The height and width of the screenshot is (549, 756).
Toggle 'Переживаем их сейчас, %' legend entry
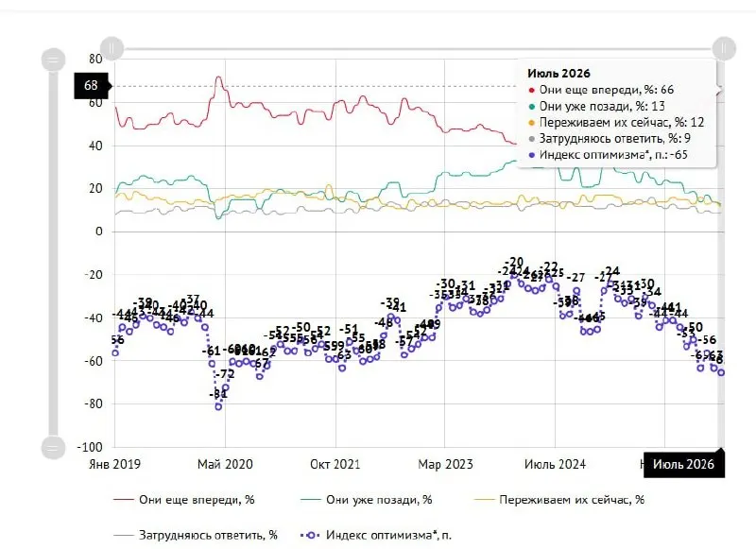(559, 500)
